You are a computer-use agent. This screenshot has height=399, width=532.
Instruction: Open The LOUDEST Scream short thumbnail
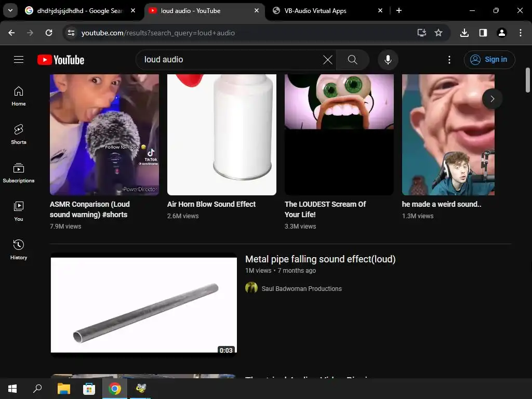339,135
